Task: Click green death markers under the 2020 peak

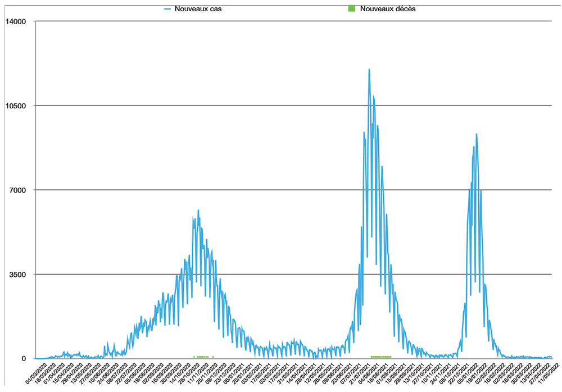Action: pyautogui.click(x=202, y=357)
